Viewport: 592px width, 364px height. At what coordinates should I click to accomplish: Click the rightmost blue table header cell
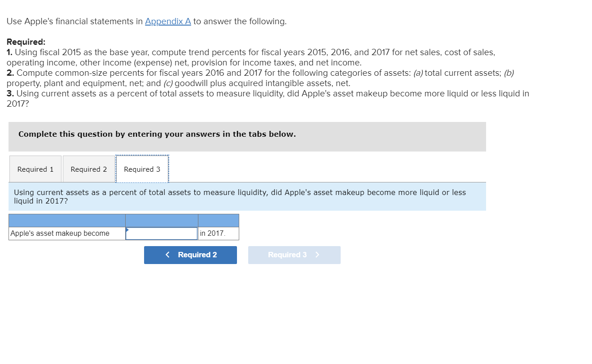click(x=218, y=220)
